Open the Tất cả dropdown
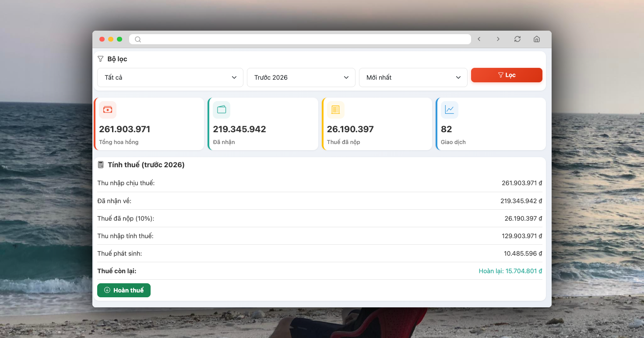The height and width of the screenshot is (338, 644). 170,77
